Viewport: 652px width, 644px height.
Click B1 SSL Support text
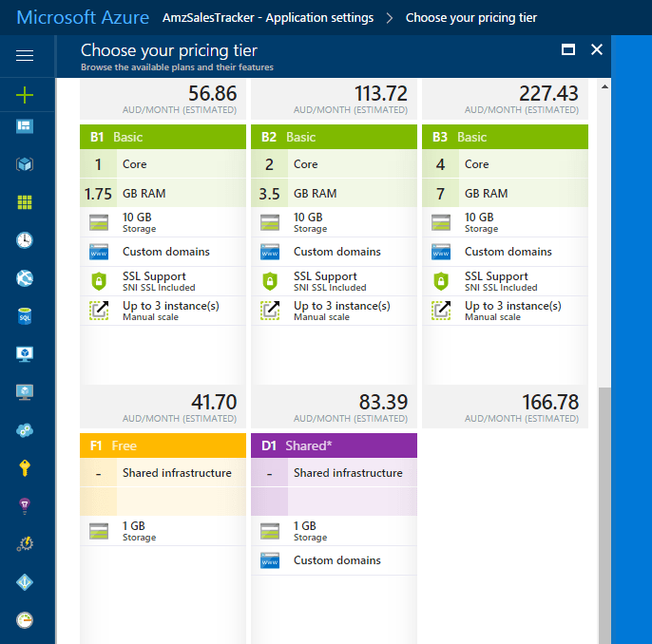click(154, 276)
